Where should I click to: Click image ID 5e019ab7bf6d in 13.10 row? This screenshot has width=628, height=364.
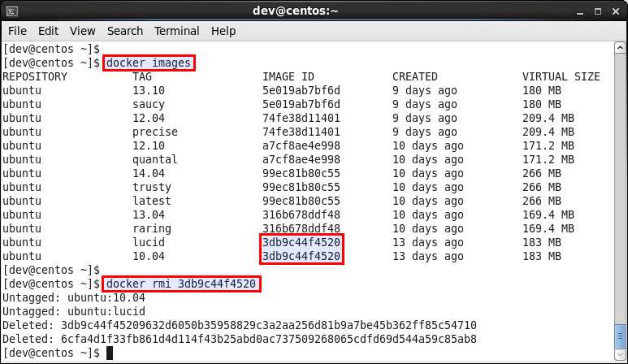[x=301, y=90]
